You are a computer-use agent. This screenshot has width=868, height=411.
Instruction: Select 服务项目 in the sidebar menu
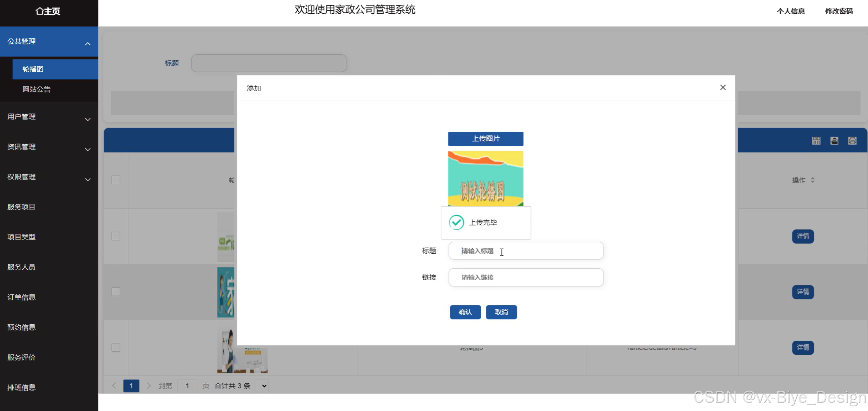pyautogui.click(x=22, y=207)
